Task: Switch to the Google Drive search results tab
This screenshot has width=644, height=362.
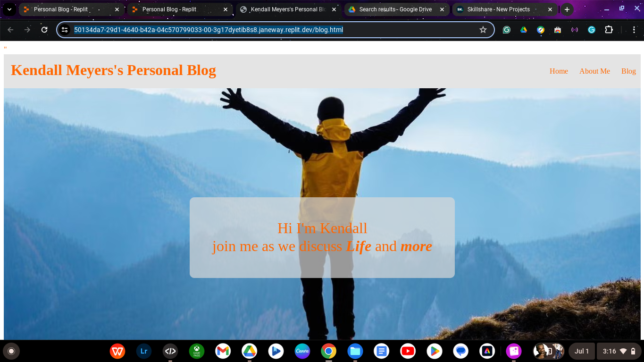Action: pos(397,9)
